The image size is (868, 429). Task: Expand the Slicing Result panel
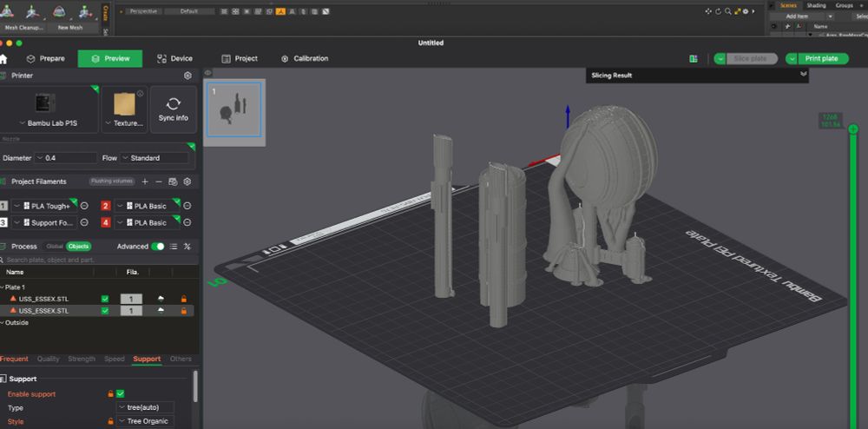point(803,76)
